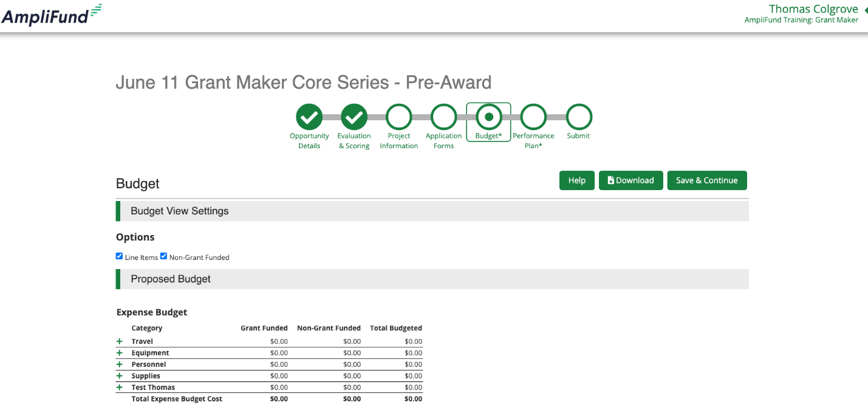Open the Thomas Colgrove user menu

tap(813, 9)
